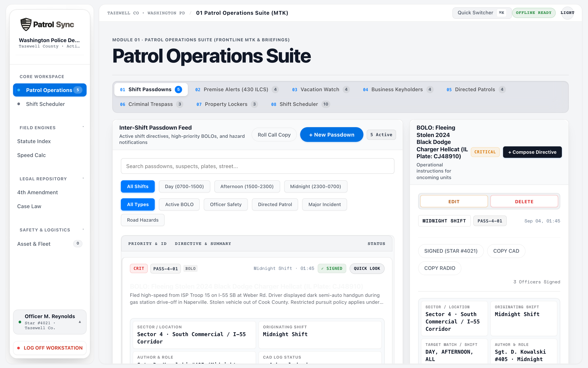Open Speed Calc tool

(31, 155)
